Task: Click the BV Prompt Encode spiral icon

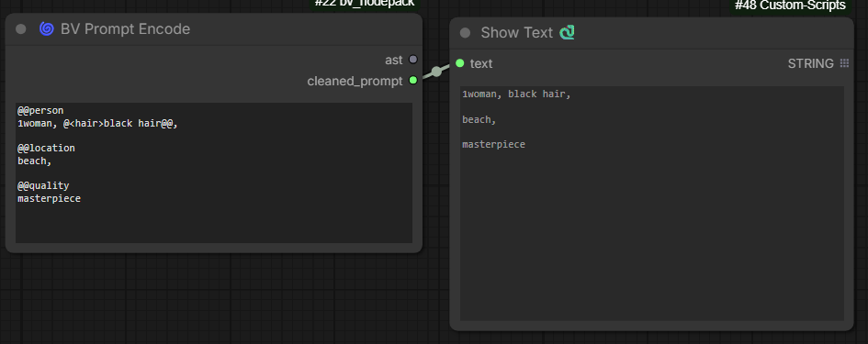Action: tap(47, 28)
